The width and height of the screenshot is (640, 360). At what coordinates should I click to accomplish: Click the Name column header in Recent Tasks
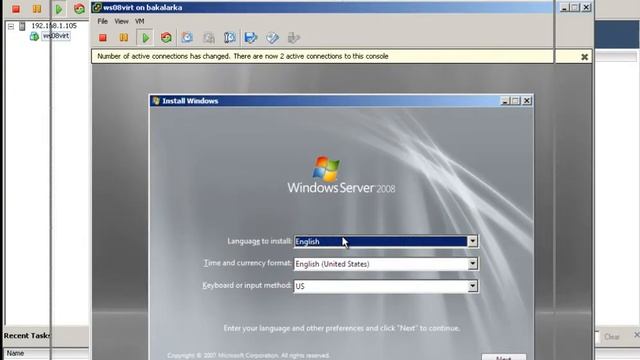coord(16,353)
